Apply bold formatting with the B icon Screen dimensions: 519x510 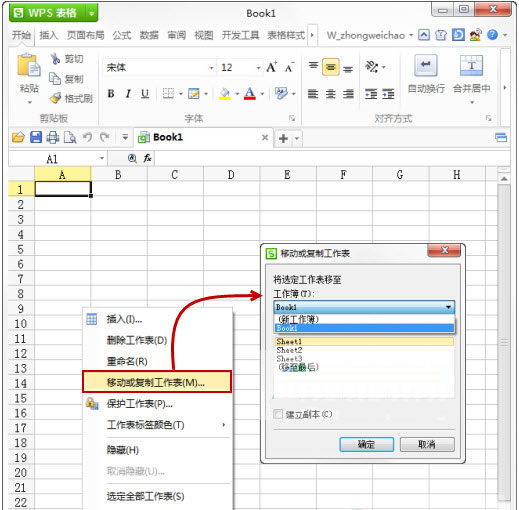tap(111, 94)
